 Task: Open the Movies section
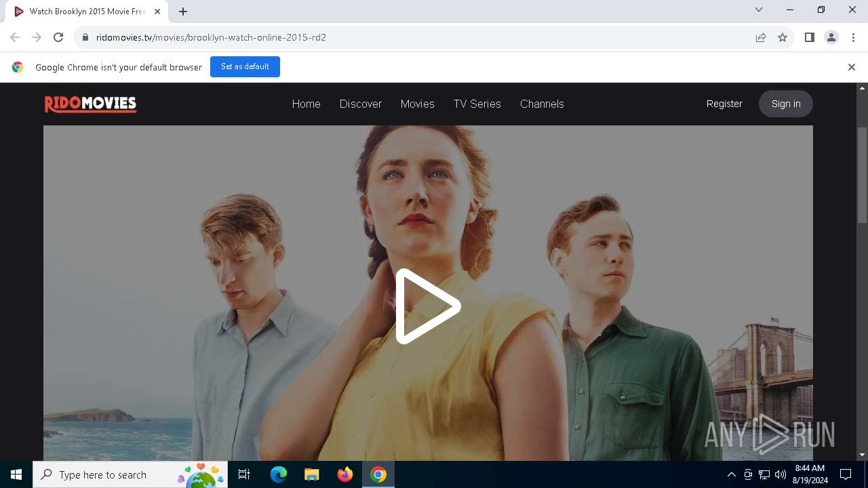(417, 104)
